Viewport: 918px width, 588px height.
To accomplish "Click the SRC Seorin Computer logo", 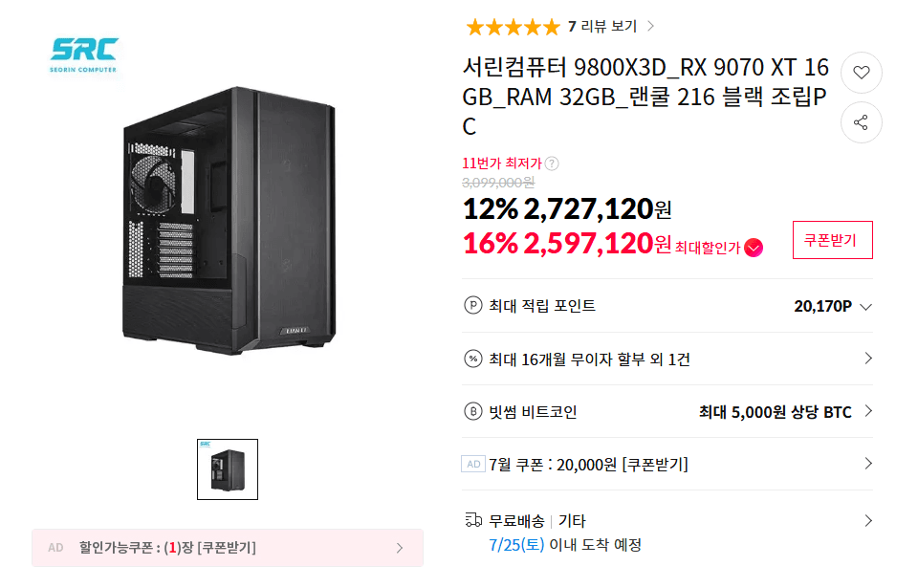I will [84, 55].
